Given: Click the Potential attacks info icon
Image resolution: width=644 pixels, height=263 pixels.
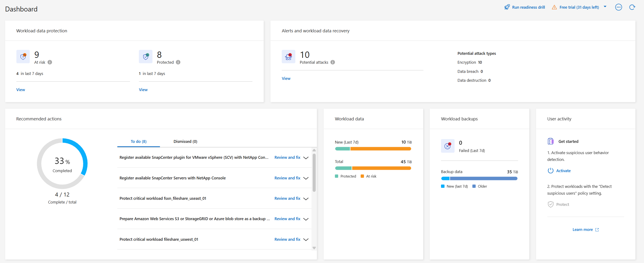Looking at the screenshot, I should 333,62.
